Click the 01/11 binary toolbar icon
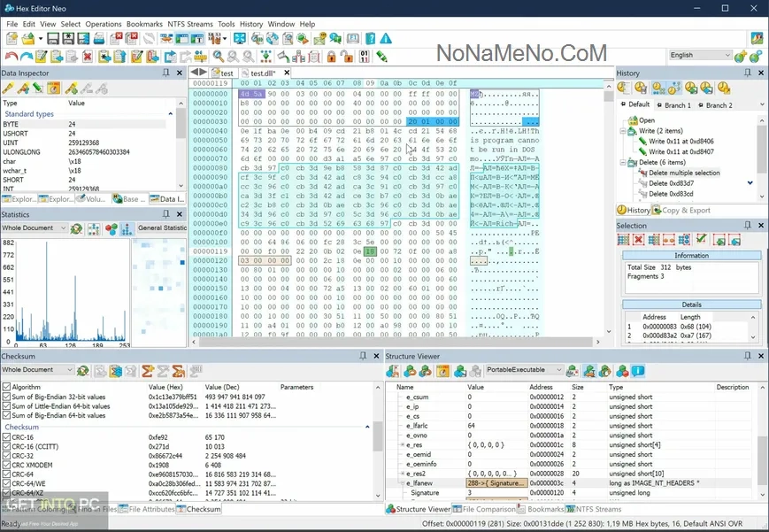This screenshot has width=769, height=532. tap(364, 57)
